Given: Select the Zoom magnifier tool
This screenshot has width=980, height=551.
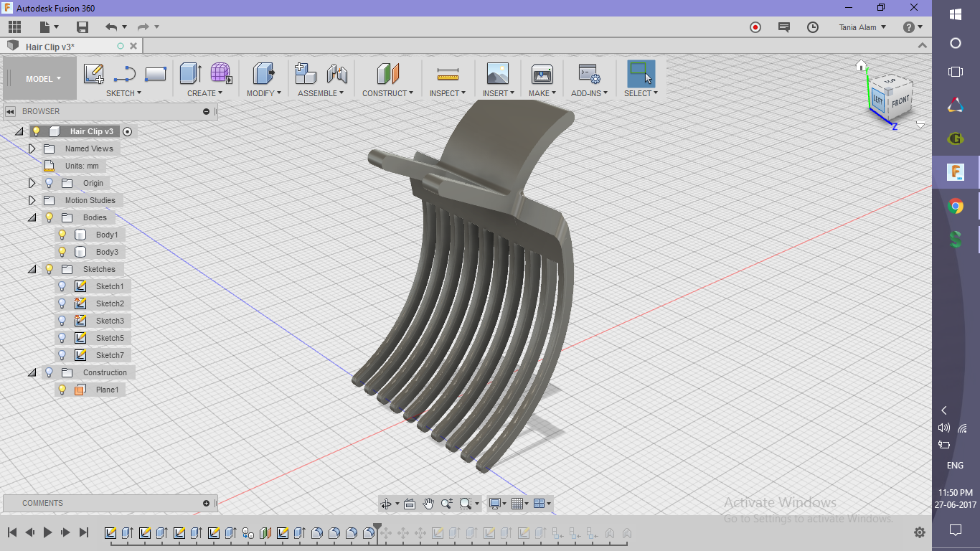Looking at the screenshot, I should point(447,504).
